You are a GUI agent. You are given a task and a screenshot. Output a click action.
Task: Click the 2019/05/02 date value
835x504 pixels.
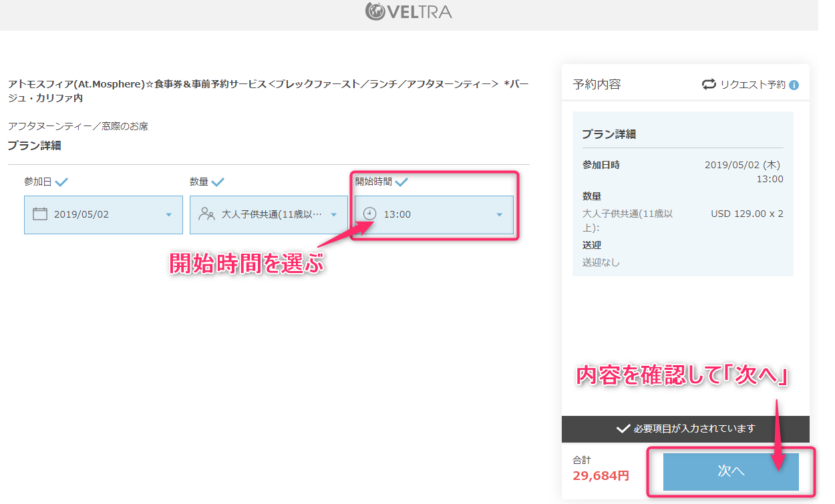coord(81,215)
